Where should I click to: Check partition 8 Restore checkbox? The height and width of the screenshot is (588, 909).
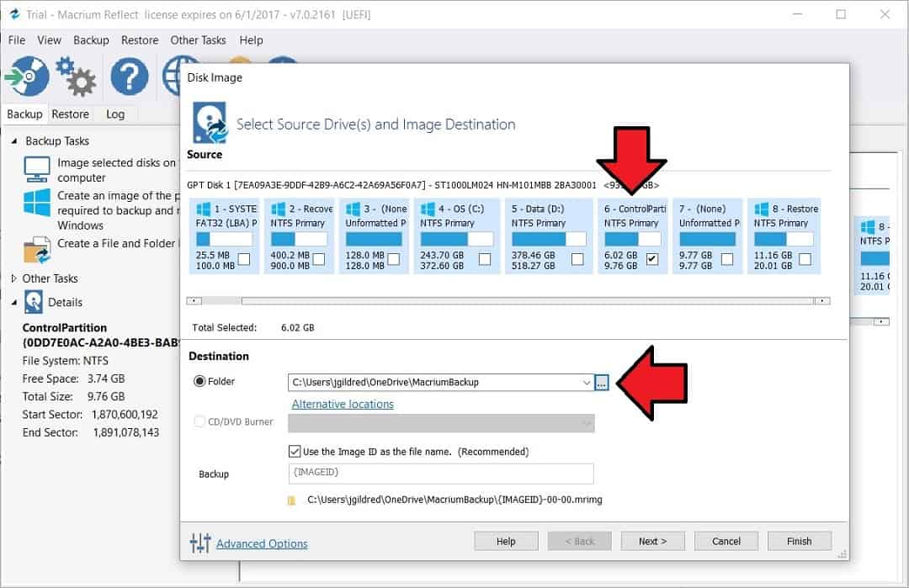coord(805,259)
